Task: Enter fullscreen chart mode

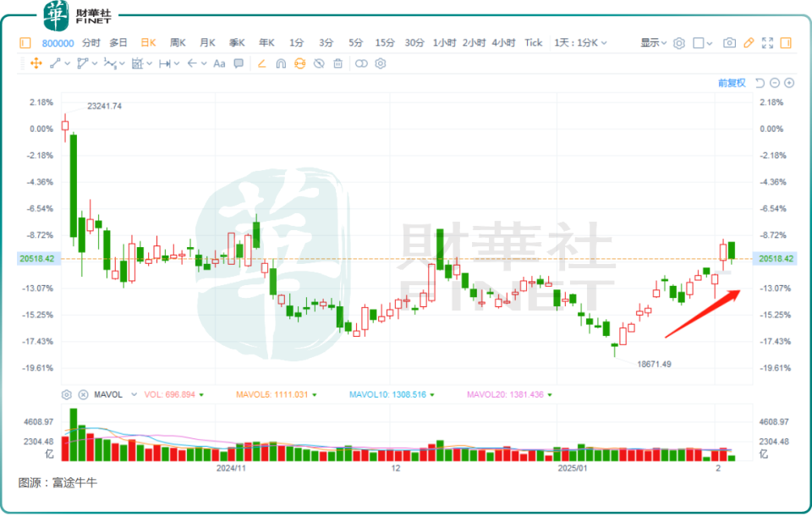Action: pos(767,43)
